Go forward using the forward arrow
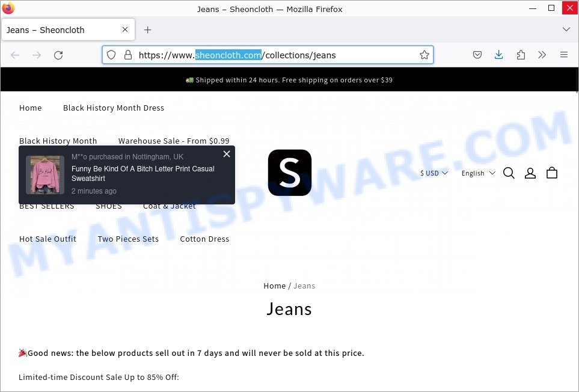 37,55
